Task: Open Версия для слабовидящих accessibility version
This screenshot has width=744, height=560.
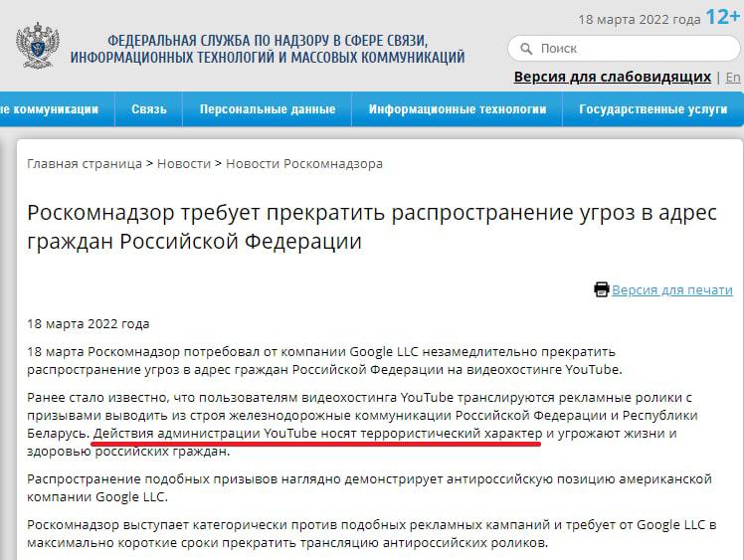Action: [x=612, y=77]
